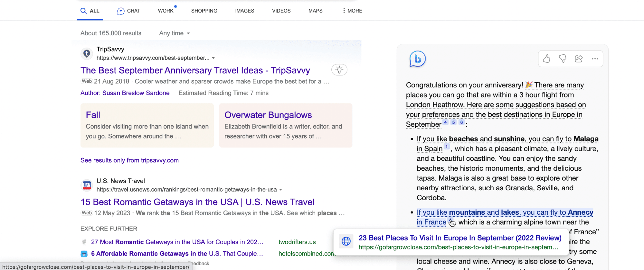The width and height of the screenshot is (644, 270).
Task: Open 23 Best Places To Visit In Europe citation
Action: [460, 238]
